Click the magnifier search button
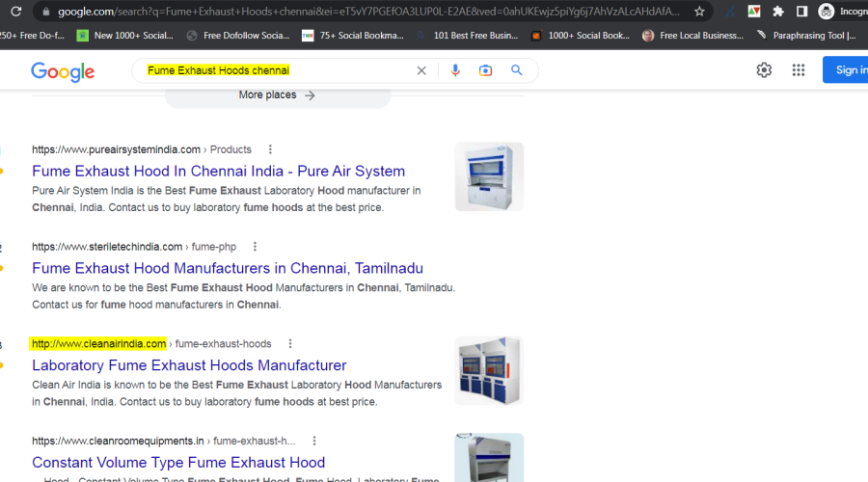 [517, 70]
